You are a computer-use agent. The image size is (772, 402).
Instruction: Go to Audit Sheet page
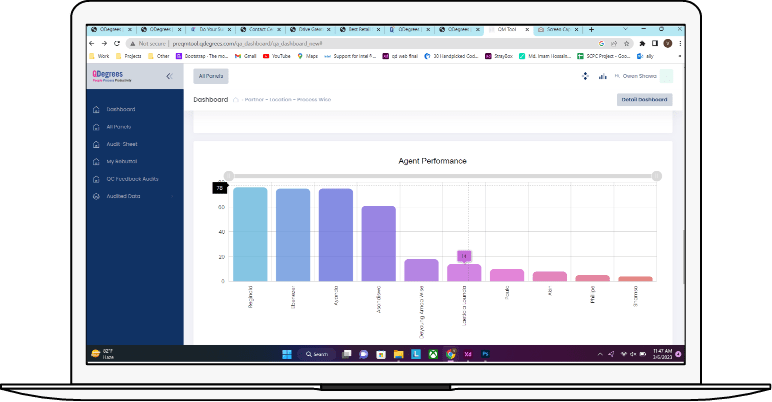121,144
